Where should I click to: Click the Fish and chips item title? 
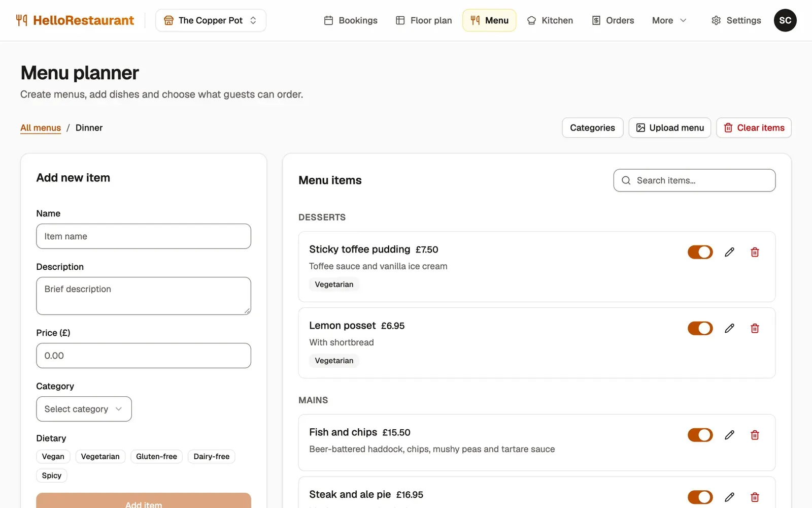[343, 432]
